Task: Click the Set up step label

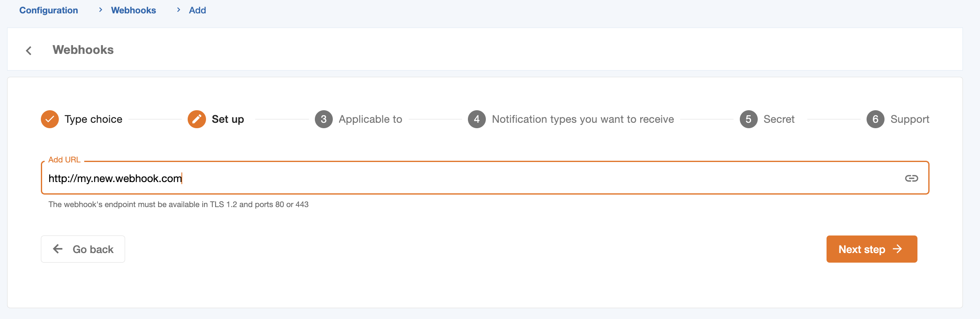Action: 228,119
